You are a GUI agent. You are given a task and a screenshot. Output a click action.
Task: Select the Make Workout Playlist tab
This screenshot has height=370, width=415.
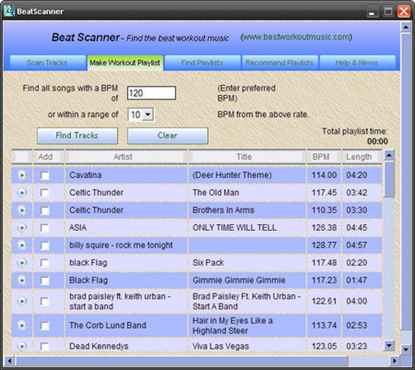(x=125, y=63)
